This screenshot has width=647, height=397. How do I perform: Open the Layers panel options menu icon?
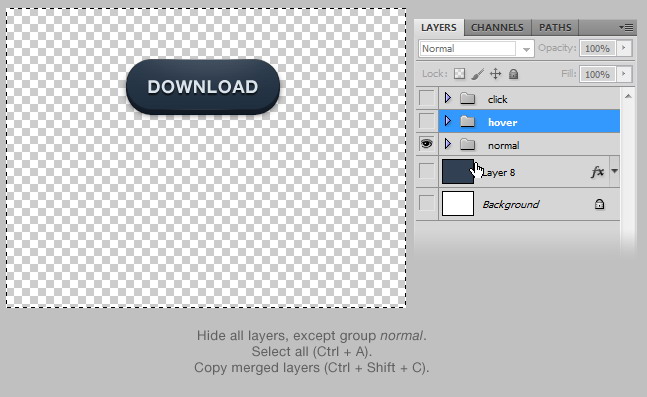626,28
